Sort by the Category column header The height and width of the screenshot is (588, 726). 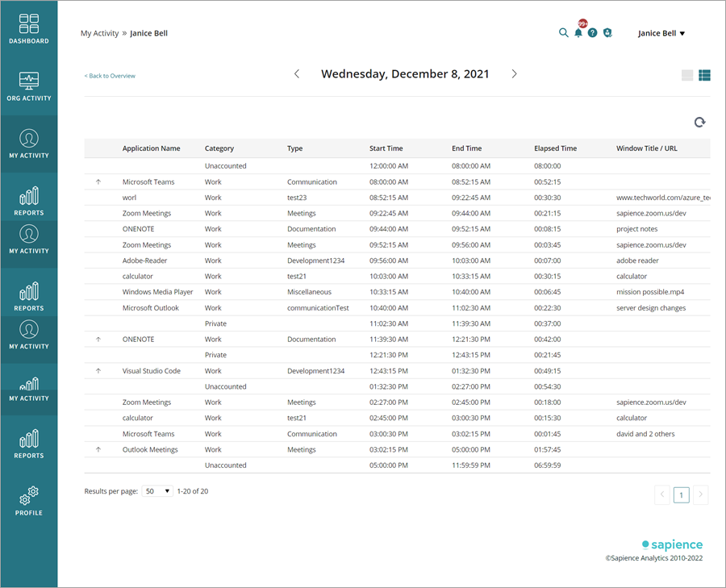tap(219, 148)
